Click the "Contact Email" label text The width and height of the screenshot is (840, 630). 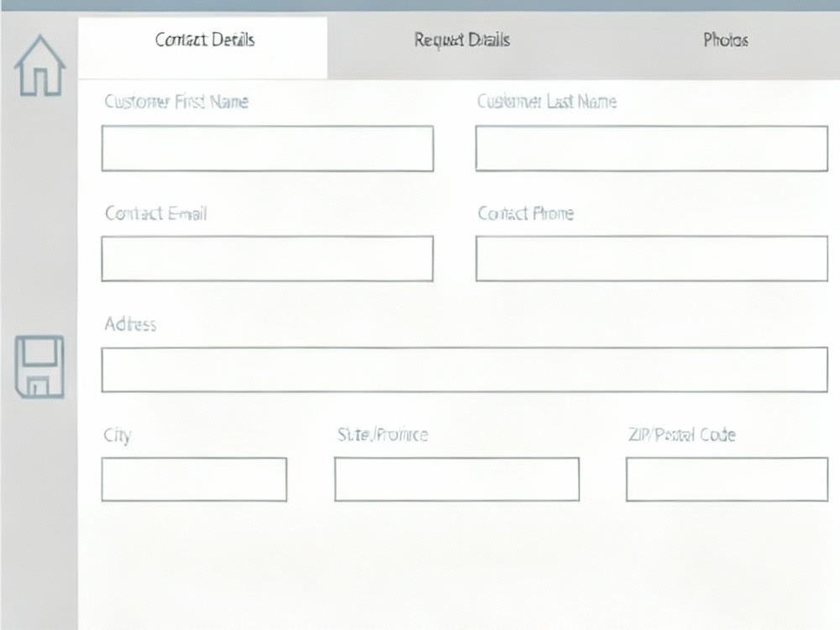(x=156, y=213)
